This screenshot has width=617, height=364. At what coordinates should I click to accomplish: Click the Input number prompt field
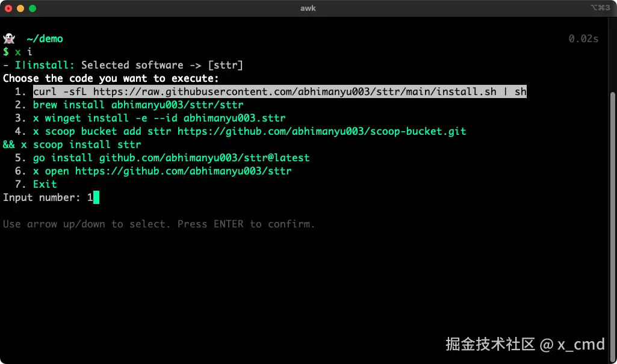pos(51,197)
